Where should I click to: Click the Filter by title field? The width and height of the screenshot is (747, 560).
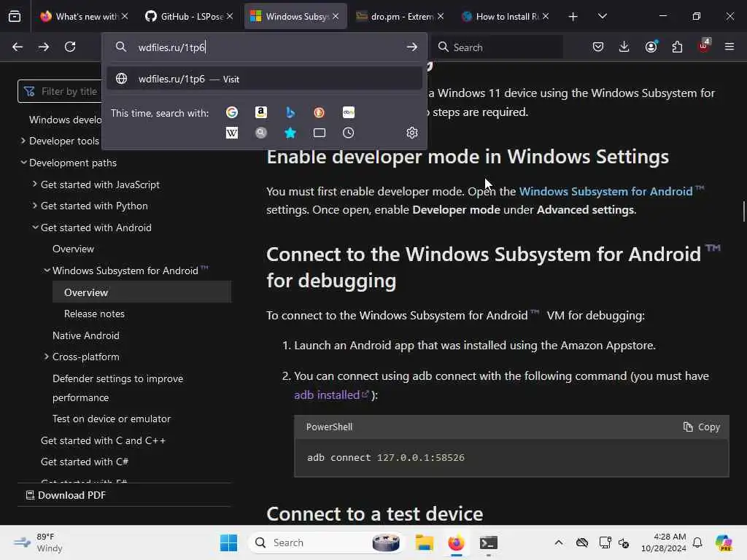(x=60, y=91)
